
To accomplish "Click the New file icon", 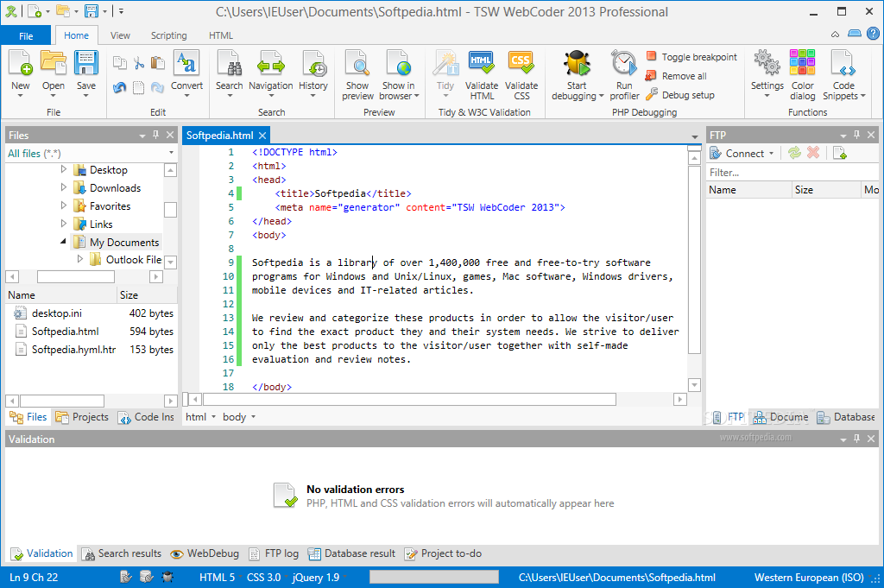I will point(21,62).
